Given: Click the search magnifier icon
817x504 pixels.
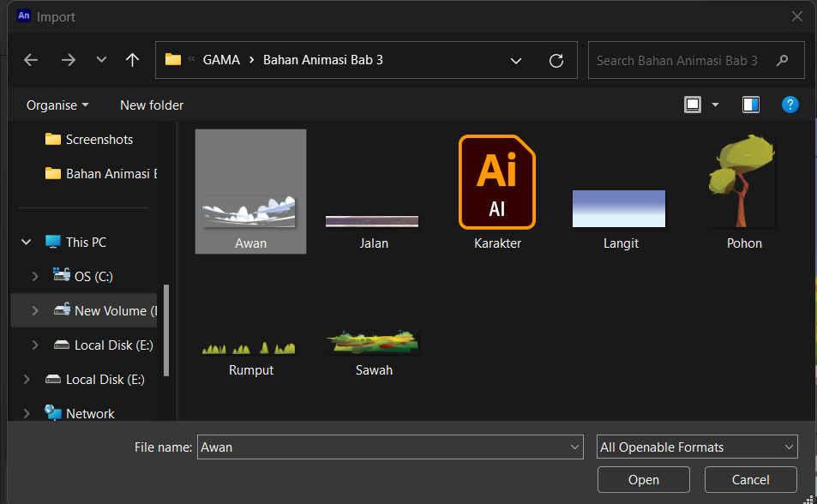Looking at the screenshot, I should click(782, 61).
